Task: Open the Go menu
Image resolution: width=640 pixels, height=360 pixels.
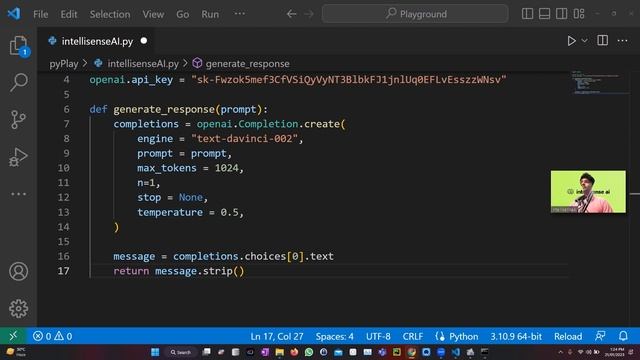Action: [x=182, y=14]
